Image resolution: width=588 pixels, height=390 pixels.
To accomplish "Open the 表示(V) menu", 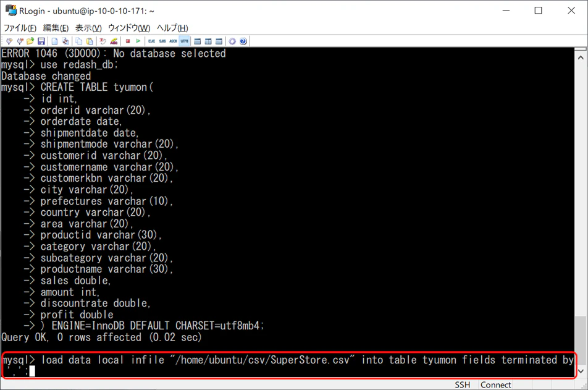I will pos(88,28).
